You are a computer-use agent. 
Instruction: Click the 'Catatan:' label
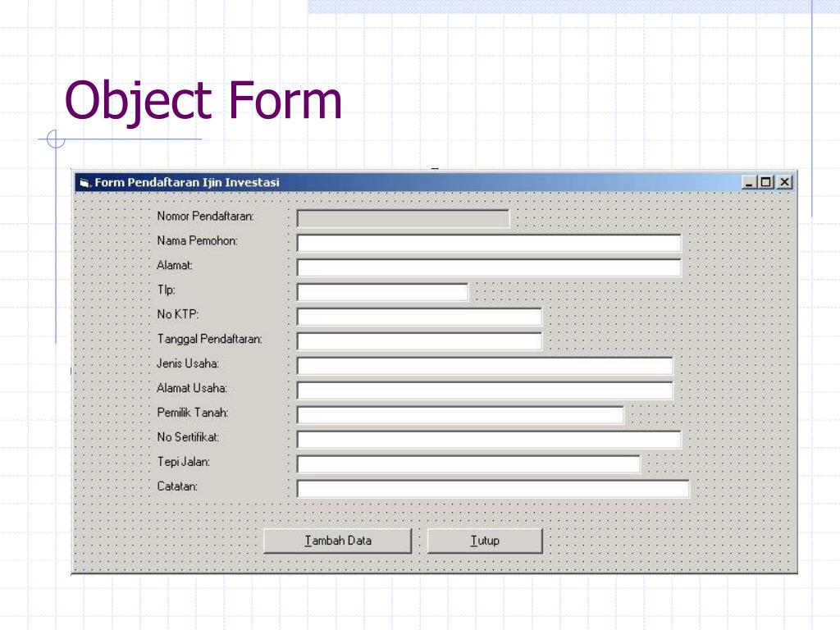point(177,486)
